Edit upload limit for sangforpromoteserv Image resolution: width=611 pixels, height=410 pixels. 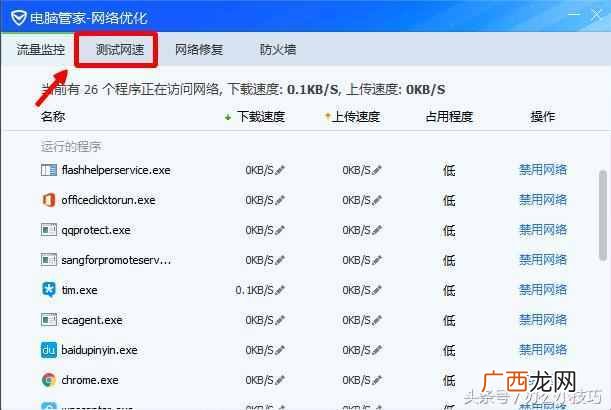click(376, 260)
